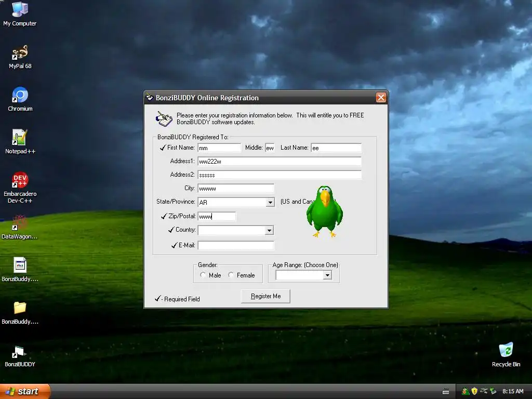This screenshot has height=399, width=532.
Task: Click the Zip/Postal field
Action: point(217,216)
